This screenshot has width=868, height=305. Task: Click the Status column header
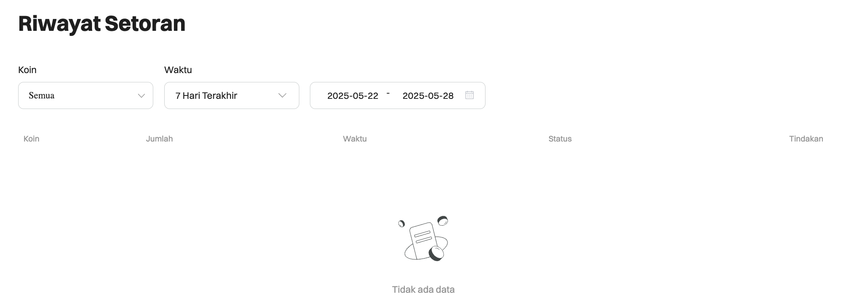(560, 139)
